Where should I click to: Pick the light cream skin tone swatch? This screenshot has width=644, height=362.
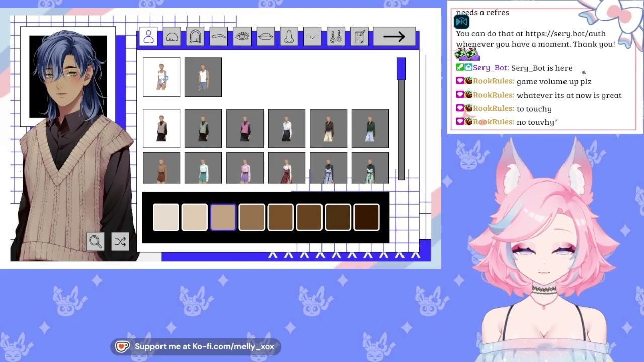point(195,217)
